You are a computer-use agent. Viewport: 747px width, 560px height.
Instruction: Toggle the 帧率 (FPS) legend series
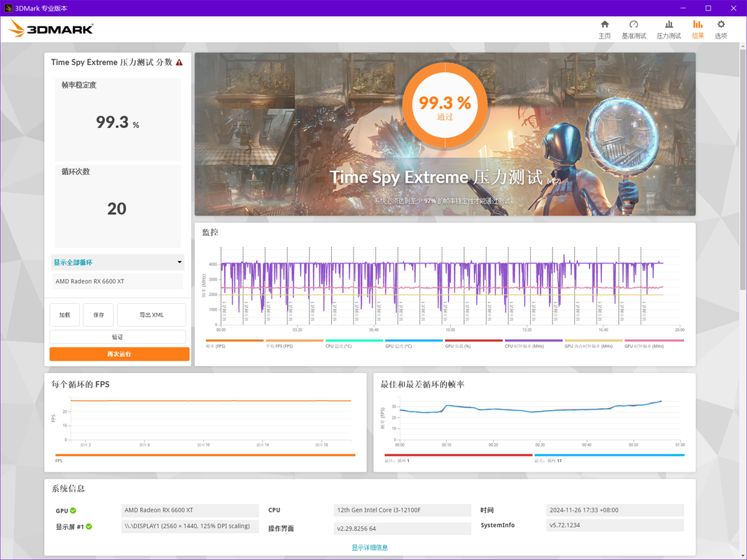pos(235,343)
